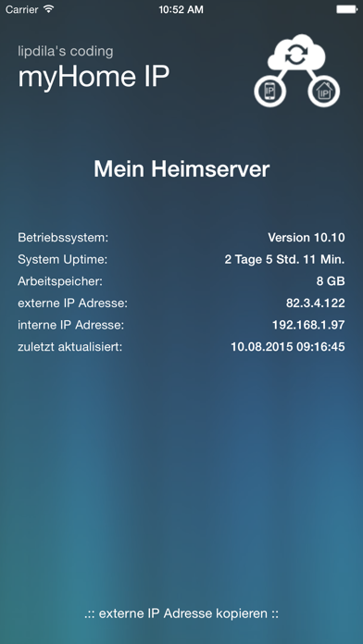This screenshot has width=363, height=644.
Task: Tap the 'Carrier' status bar text
Action: [x=21, y=9]
